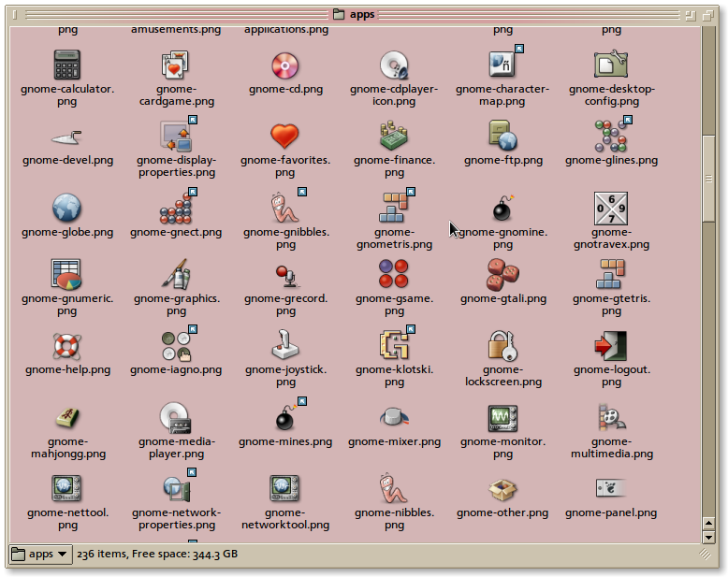Image resolution: width=728 pixels, height=577 pixels.
Task: Select the gnome-lockscreen.png padlock icon
Action: pyautogui.click(x=502, y=346)
